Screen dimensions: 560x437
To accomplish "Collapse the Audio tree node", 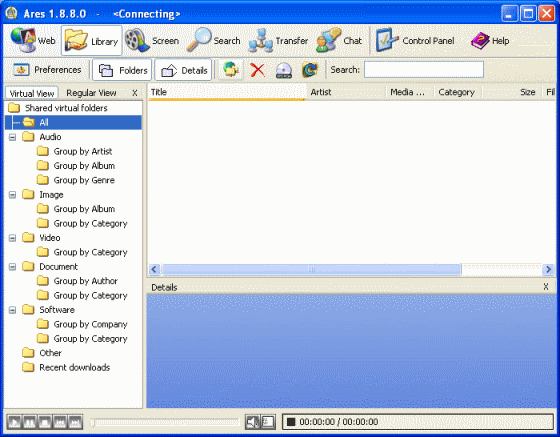I will click(12, 137).
